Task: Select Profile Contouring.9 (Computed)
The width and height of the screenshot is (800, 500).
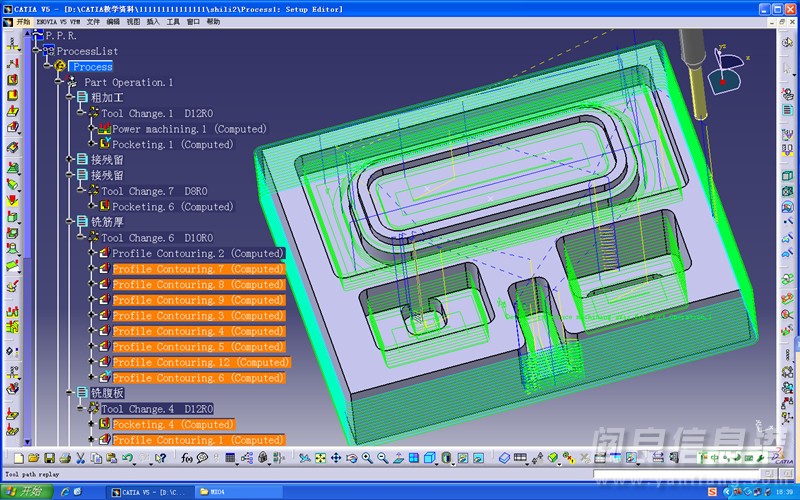Action: pyautogui.click(x=198, y=300)
